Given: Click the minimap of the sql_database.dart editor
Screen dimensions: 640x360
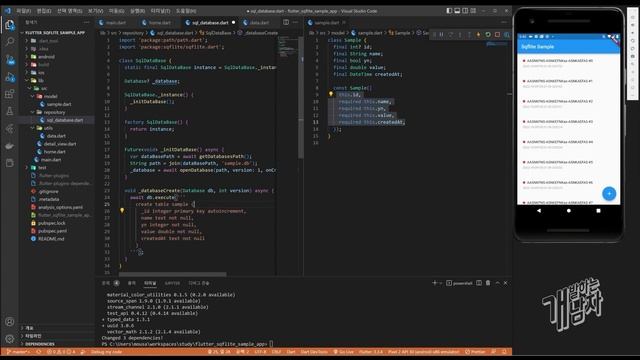Looking at the screenshot, I should pyautogui.click(x=289, y=47).
